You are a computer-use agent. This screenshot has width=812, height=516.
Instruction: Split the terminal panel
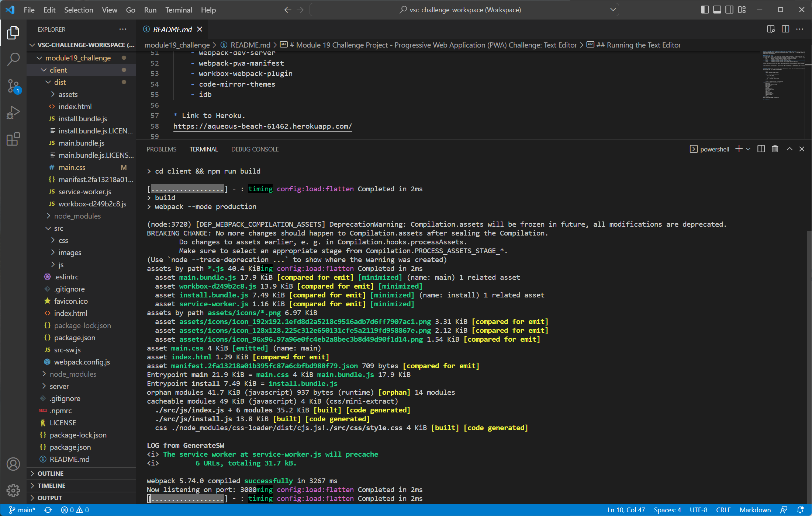tap(761, 149)
